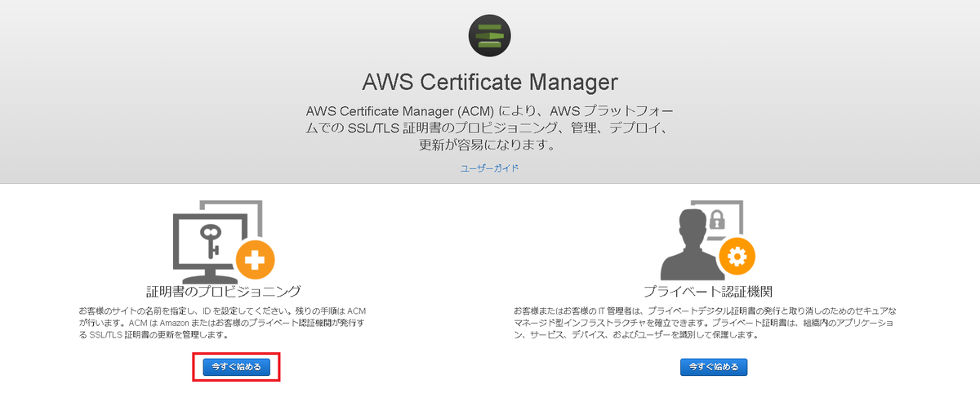Image resolution: width=980 pixels, height=407 pixels.
Task: Click the AWS Certificate Manager logo icon
Action: click(x=490, y=34)
